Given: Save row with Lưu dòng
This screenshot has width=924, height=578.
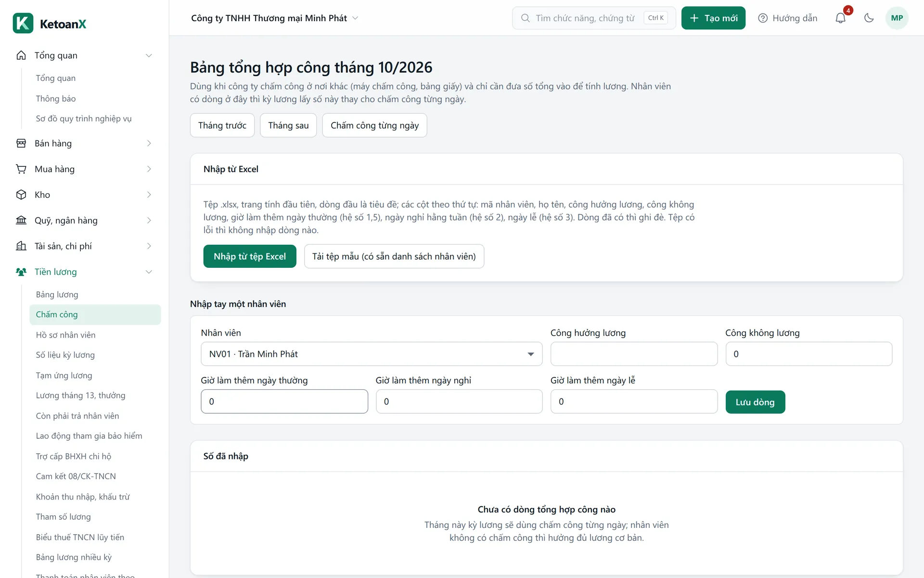Looking at the screenshot, I should 755,402.
